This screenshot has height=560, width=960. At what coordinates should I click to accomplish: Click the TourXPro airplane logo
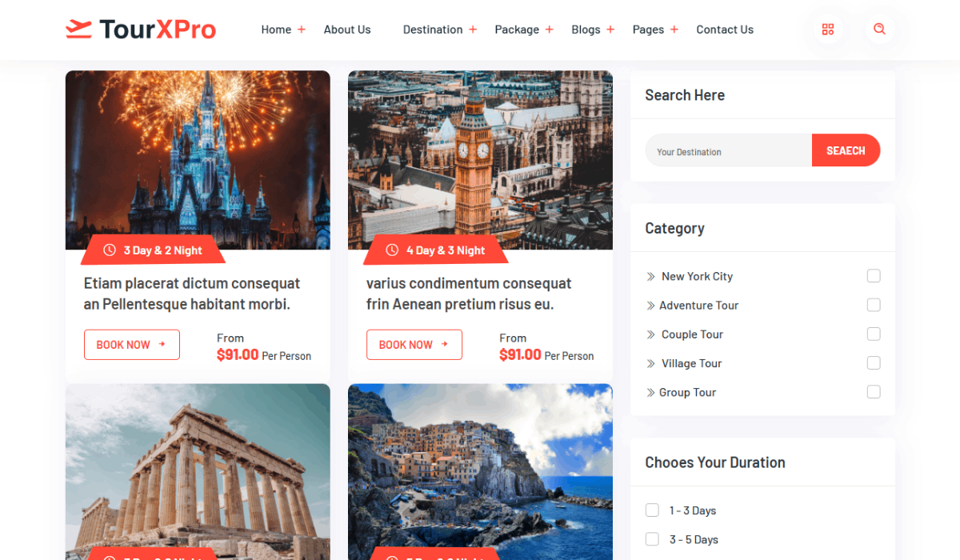78,30
